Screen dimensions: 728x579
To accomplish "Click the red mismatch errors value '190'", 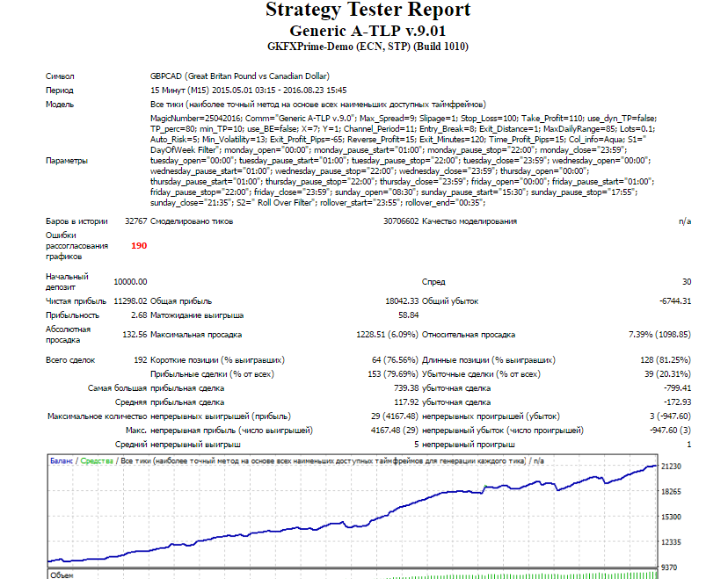I will point(139,246).
